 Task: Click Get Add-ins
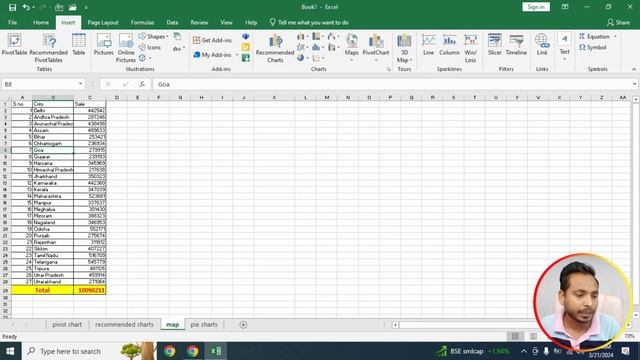click(x=212, y=40)
